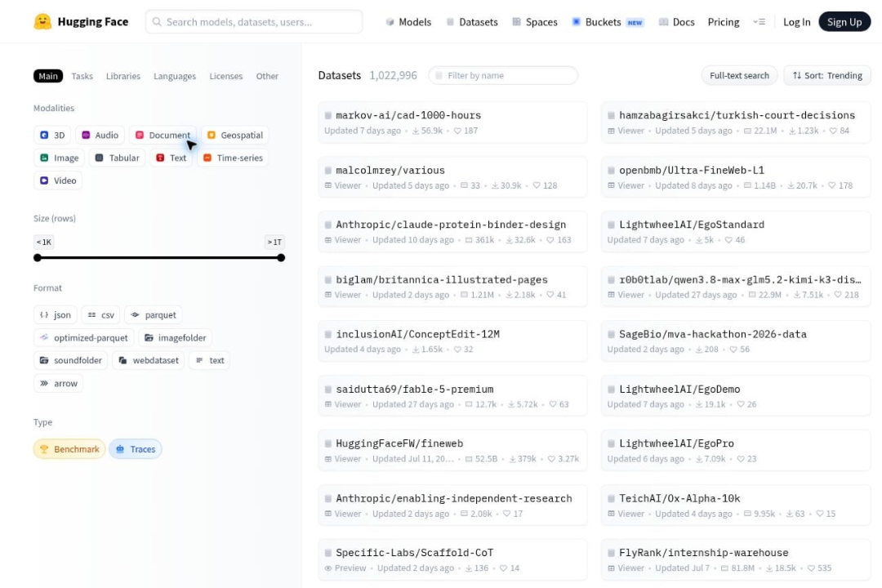This screenshot has width=882, height=588.
Task: Open the Models page
Action: click(x=408, y=22)
